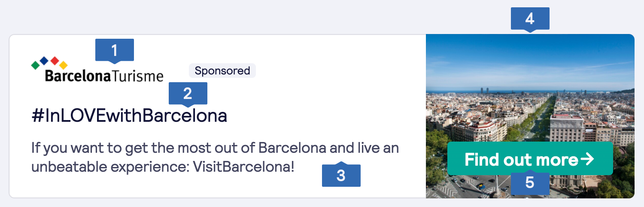The image size is (644, 207).
Task: Click the yellow diamond in the logo
Action: point(63,65)
